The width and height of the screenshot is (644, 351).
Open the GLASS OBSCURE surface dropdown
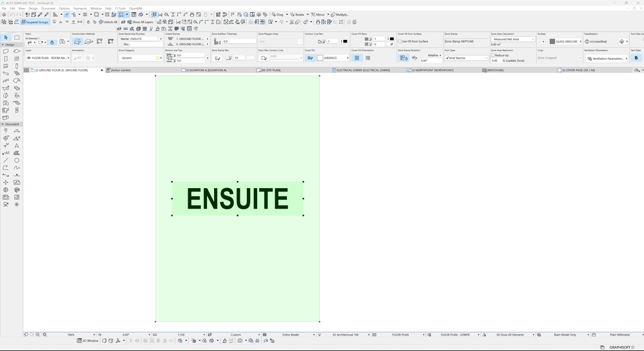565,41
